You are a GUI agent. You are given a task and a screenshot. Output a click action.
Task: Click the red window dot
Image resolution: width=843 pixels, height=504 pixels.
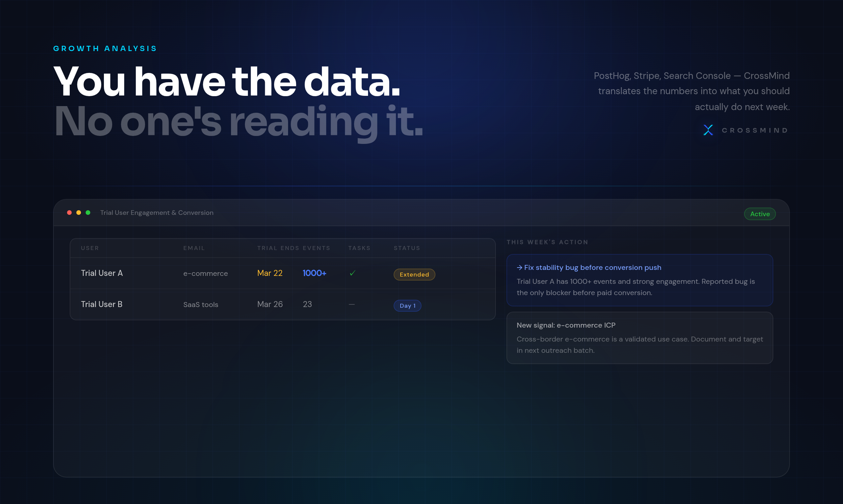[69, 213]
